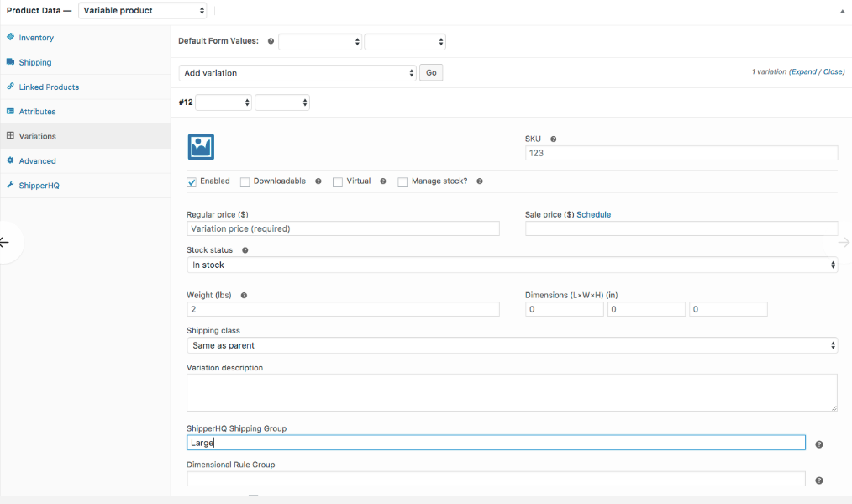Viewport: 852px width, 504px height.
Task: Tick the Downloadable checkbox
Action: point(245,182)
